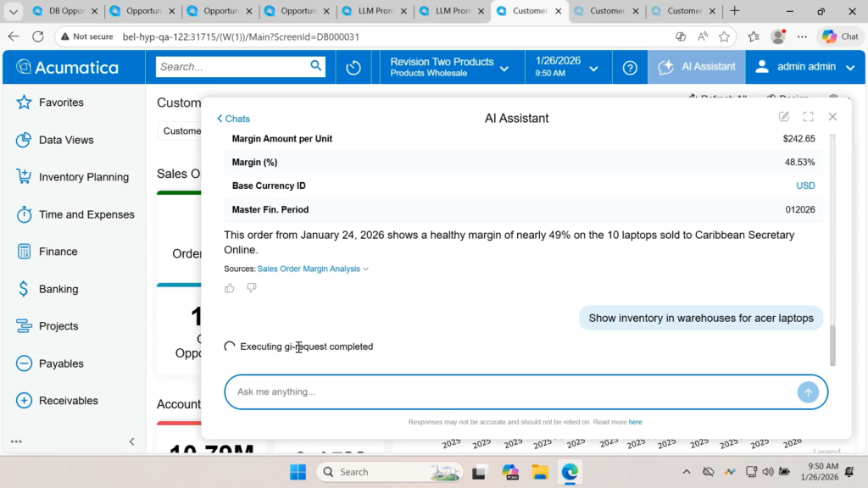This screenshot has height=488, width=868.
Task: Expand AI Assistant panel to fullscreen
Action: coord(808,117)
